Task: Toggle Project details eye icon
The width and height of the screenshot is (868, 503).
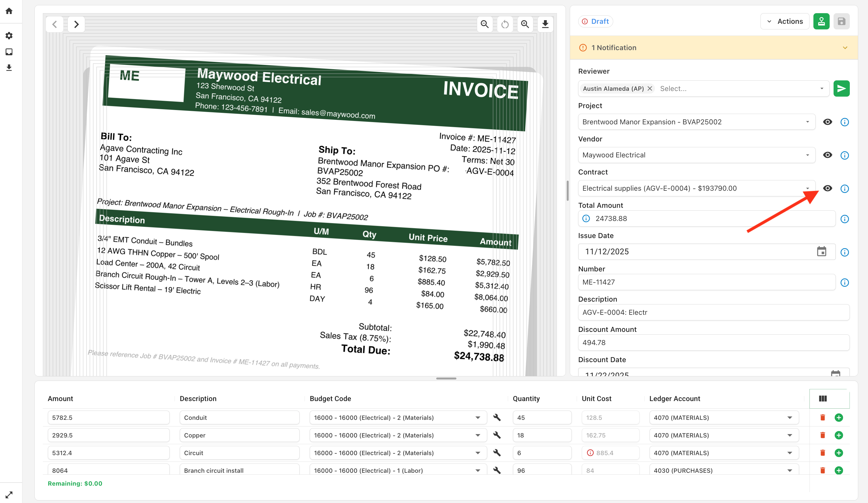Action: (x=827, y=122)
